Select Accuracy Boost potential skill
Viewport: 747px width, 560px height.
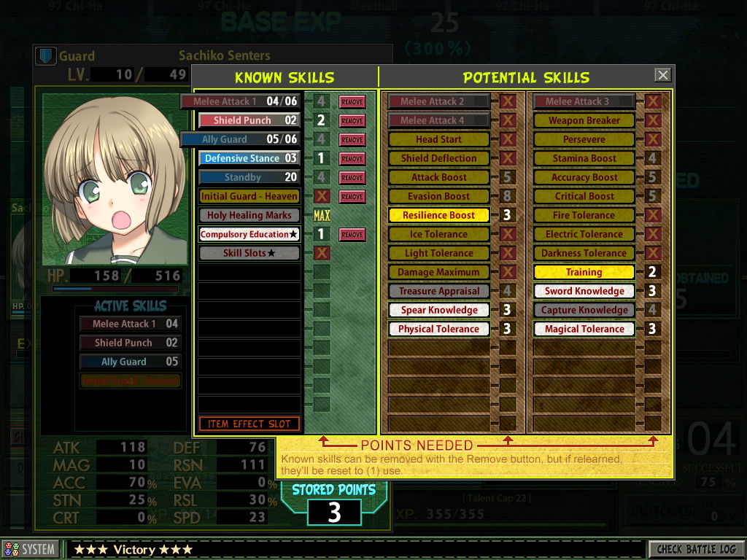click(584, 177)
